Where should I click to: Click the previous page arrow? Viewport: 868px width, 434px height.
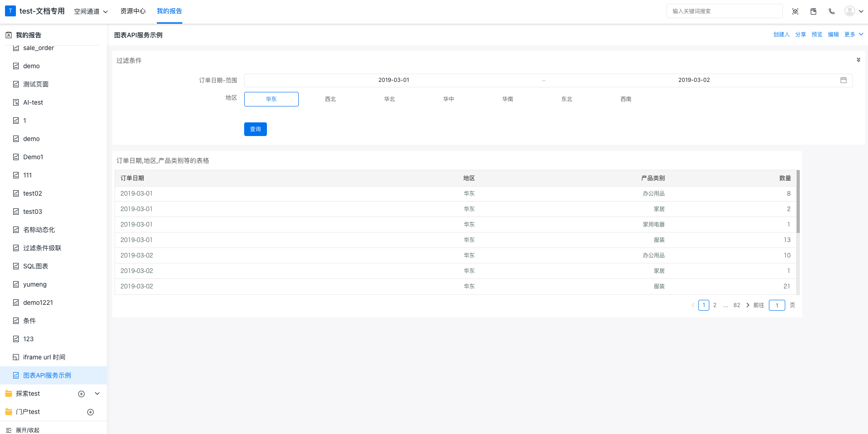(x=693, y=305)
